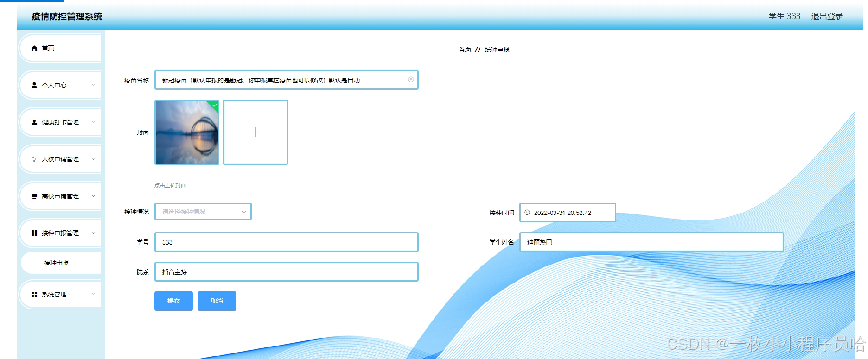Click the grid icon beside 接种申报管理
This screenshot has height=359, width=868.
[34, 233]
